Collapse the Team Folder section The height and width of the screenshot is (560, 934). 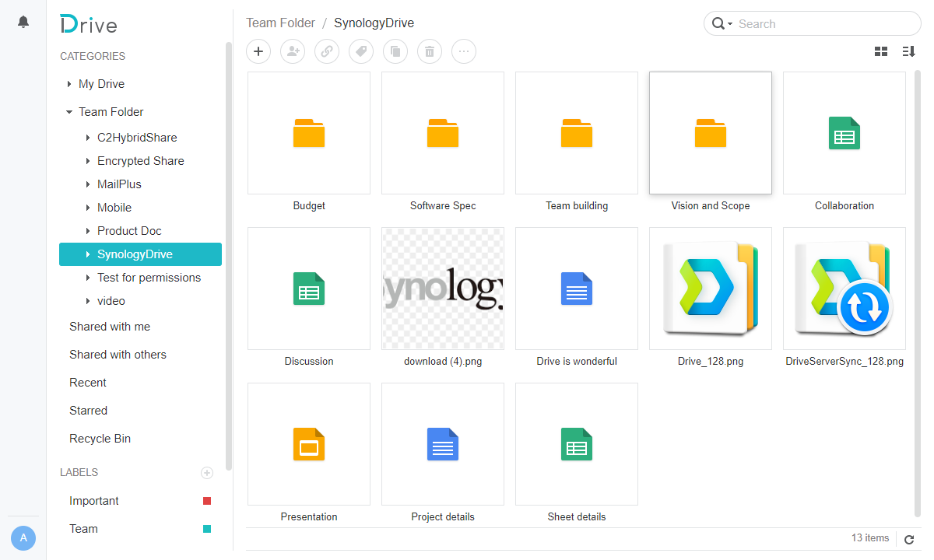(x=68, y=111)
